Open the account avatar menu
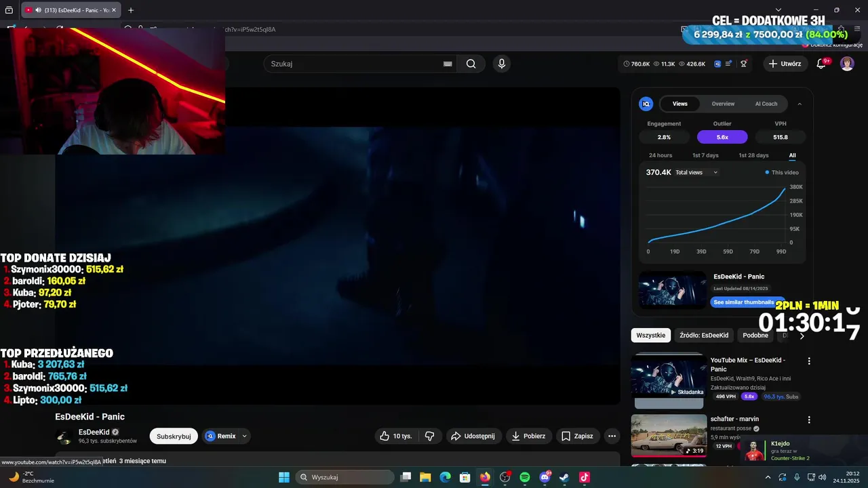The height and width of the screenshot is (488, 868). click(x=847, y=64)
